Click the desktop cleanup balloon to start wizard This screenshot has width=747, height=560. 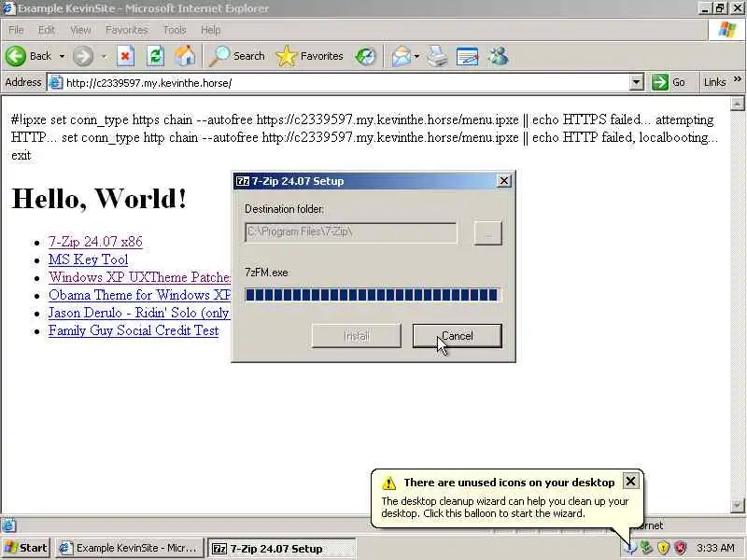(x=504, y=507)
